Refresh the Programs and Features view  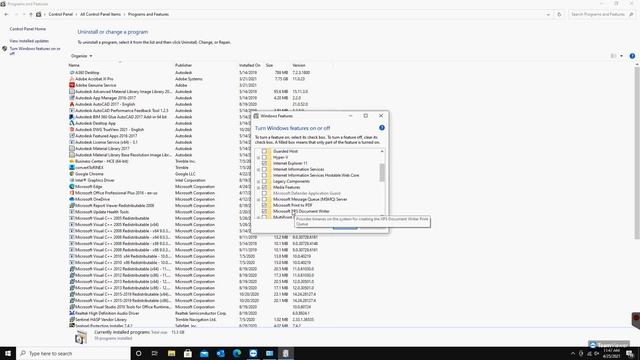[559, 14]
